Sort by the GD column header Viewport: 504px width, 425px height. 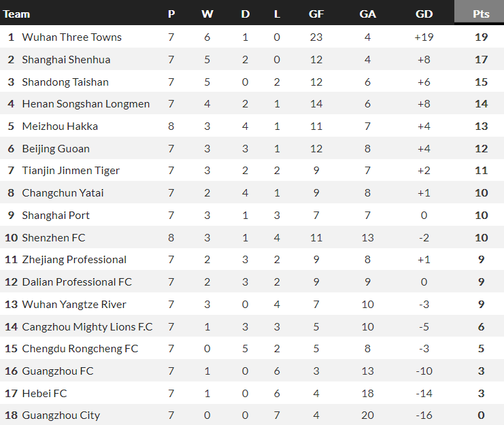(424, 14)
